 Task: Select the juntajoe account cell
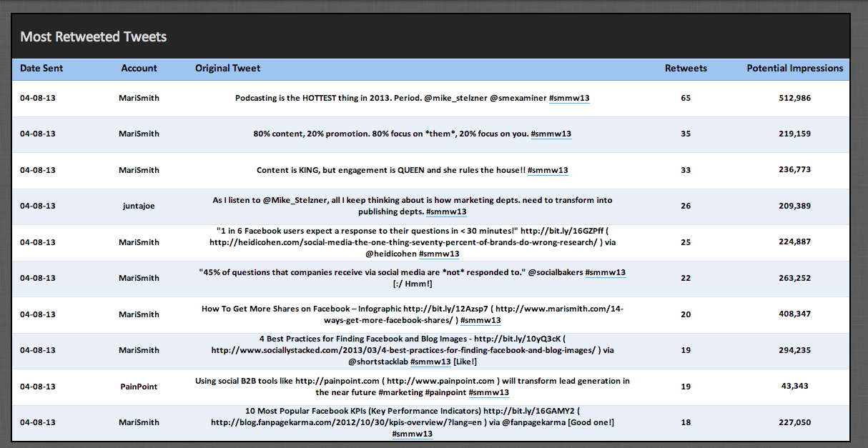pyautogui.click(x=139, y=206)
